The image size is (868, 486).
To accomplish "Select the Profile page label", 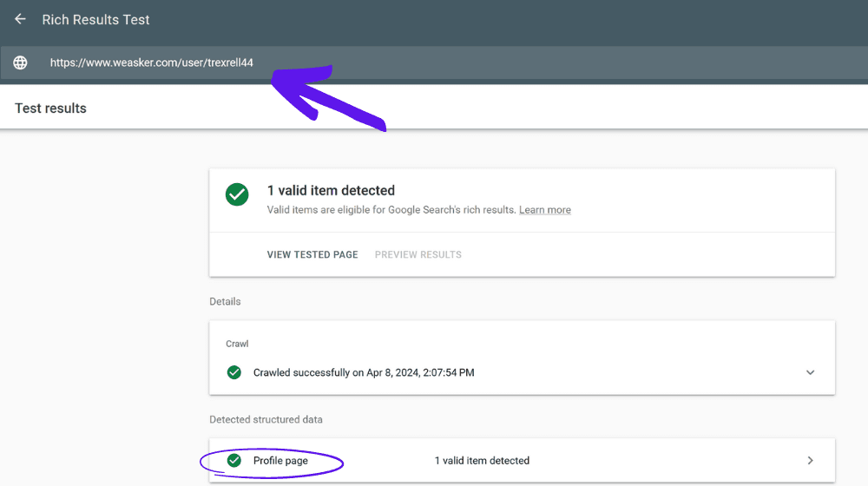I will coord(280,461).
